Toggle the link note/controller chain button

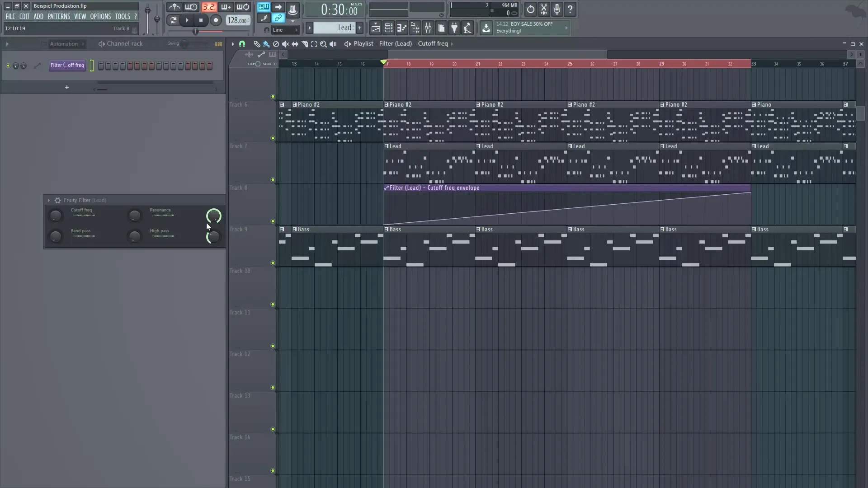(x=278, y=18)
